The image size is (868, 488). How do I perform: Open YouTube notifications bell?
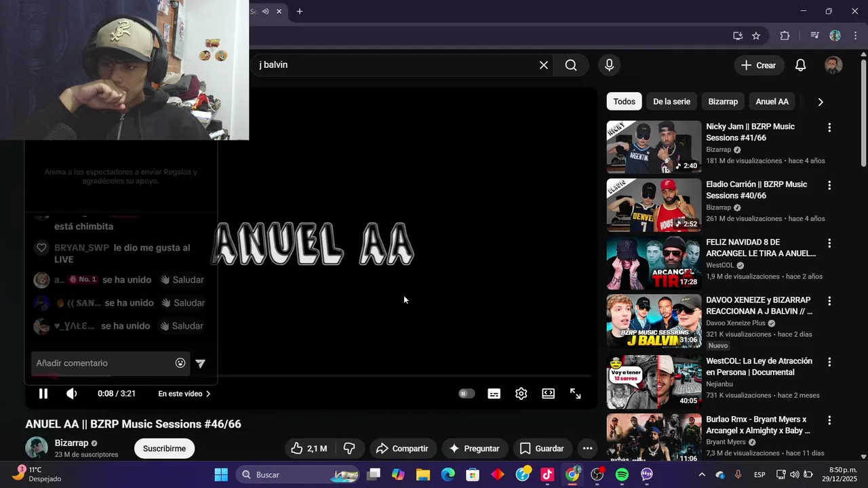pyautogui.click(x=800, y=65)
